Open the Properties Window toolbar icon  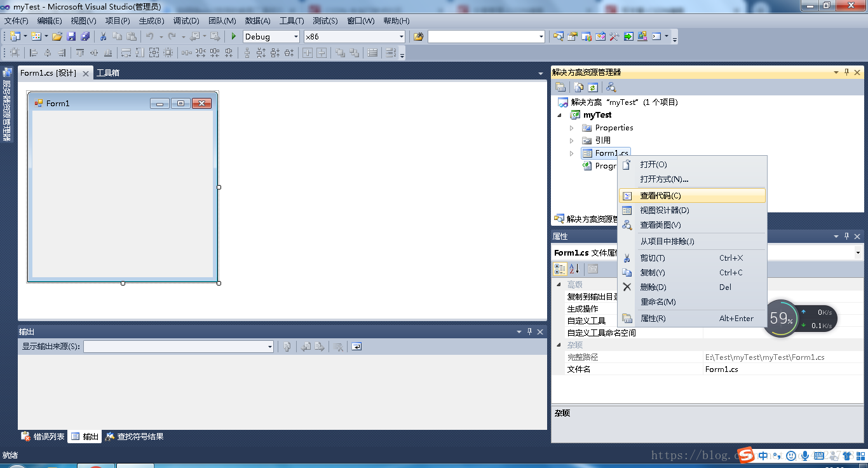pos(572,36)
